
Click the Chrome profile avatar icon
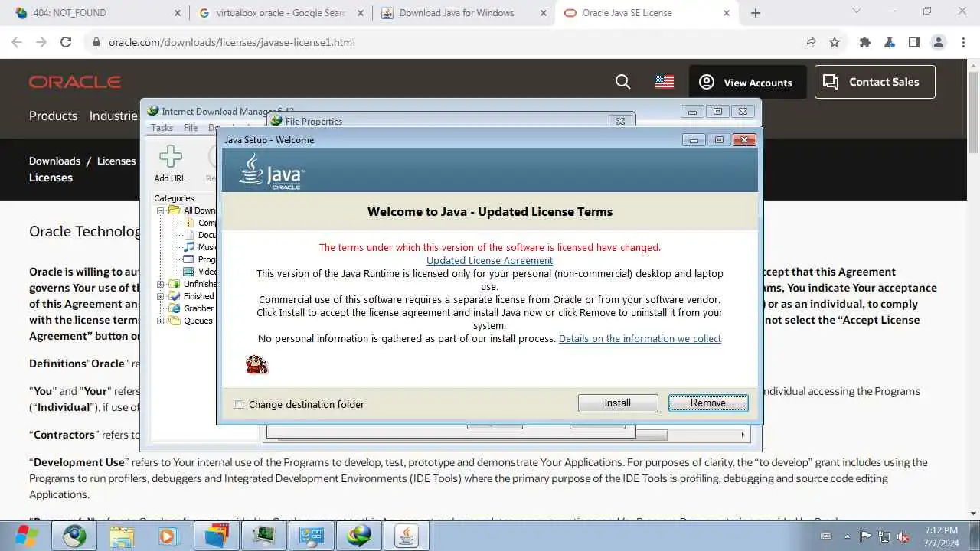point(939,42)
